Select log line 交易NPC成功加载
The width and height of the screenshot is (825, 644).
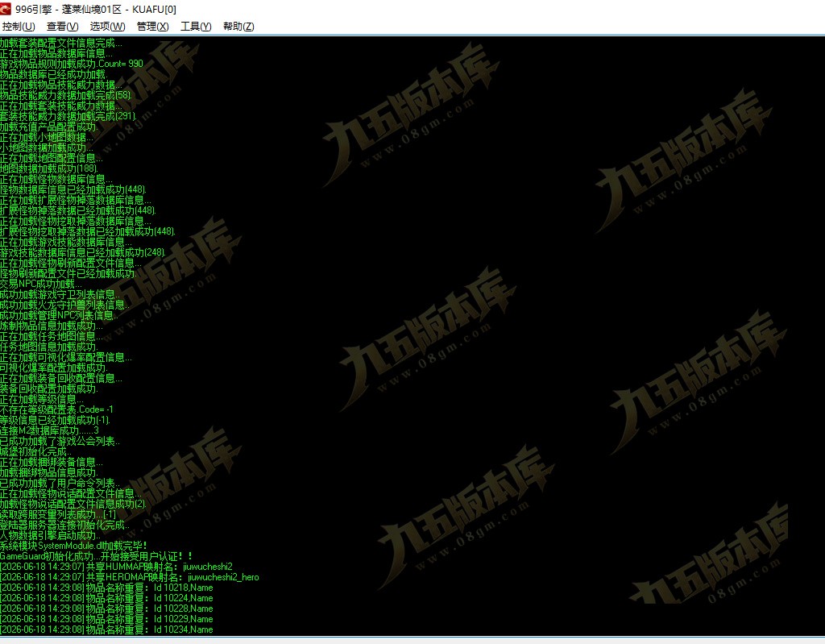41,284
